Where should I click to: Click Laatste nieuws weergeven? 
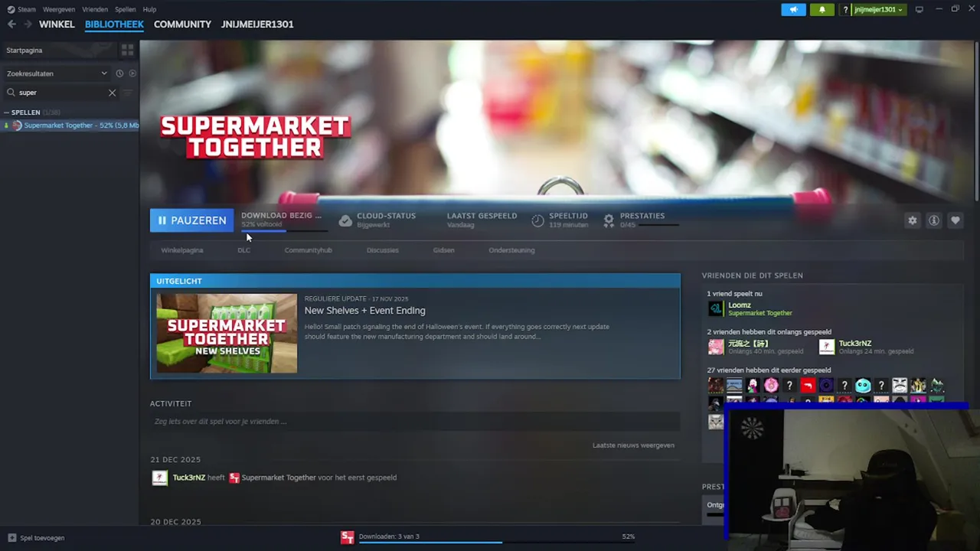(633, 445)
